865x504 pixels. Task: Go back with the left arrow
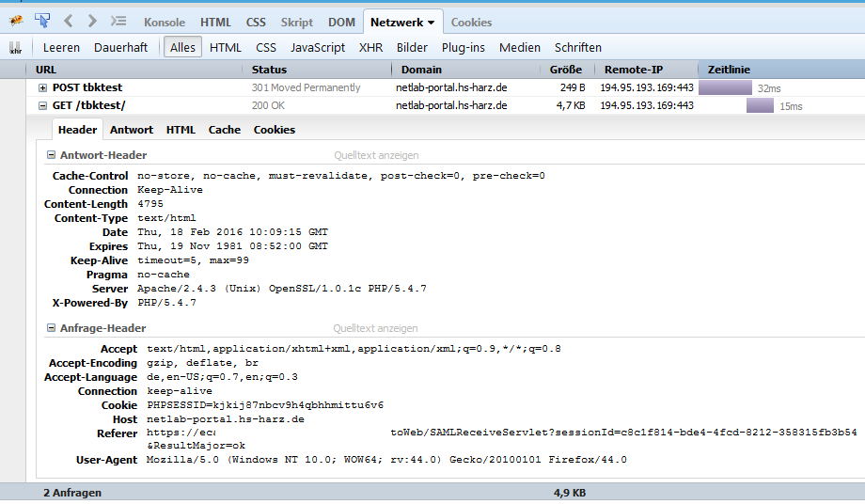[69, 21]
